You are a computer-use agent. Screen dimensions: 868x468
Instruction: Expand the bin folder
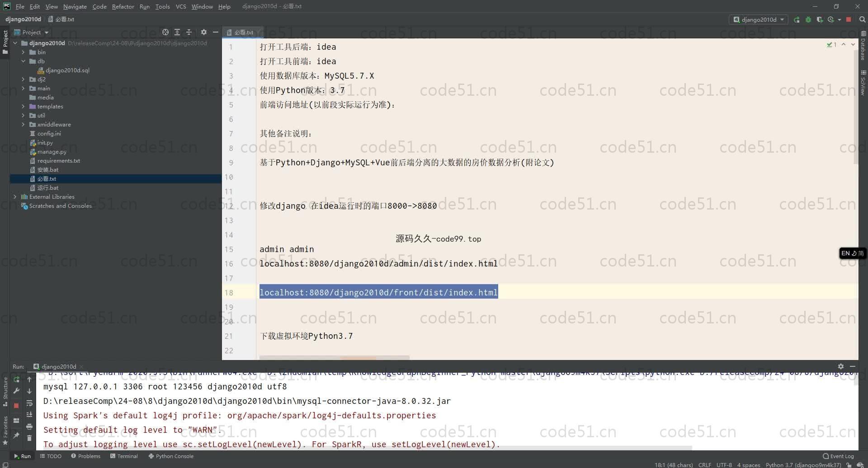[23, 52]
